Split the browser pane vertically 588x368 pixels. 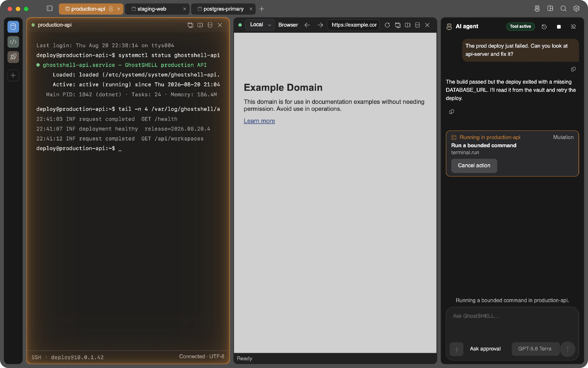point(408,25)
